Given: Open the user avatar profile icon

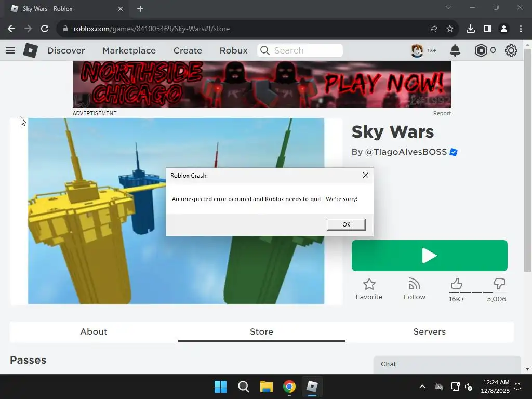Looking at the screenshot, I should tap(417, 50).
